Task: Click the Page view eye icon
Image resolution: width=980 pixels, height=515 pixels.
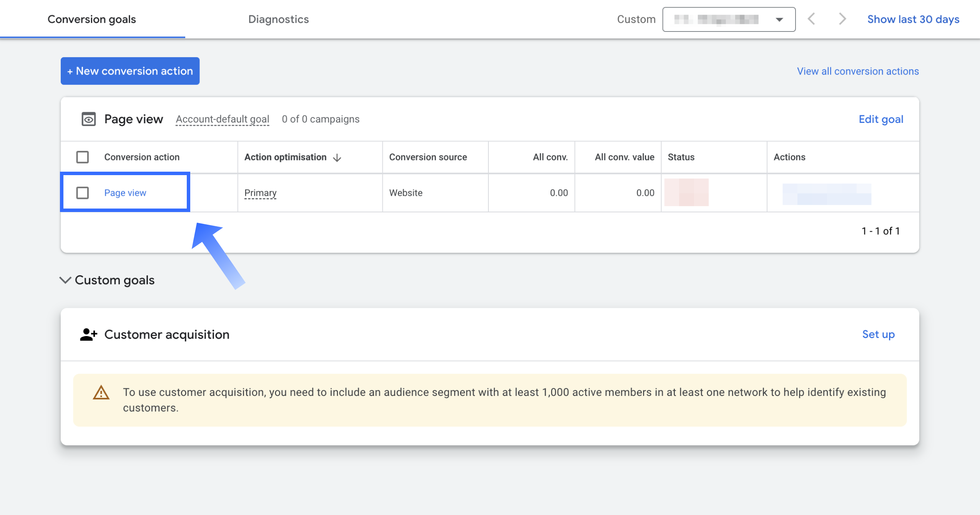Action: 88,119
